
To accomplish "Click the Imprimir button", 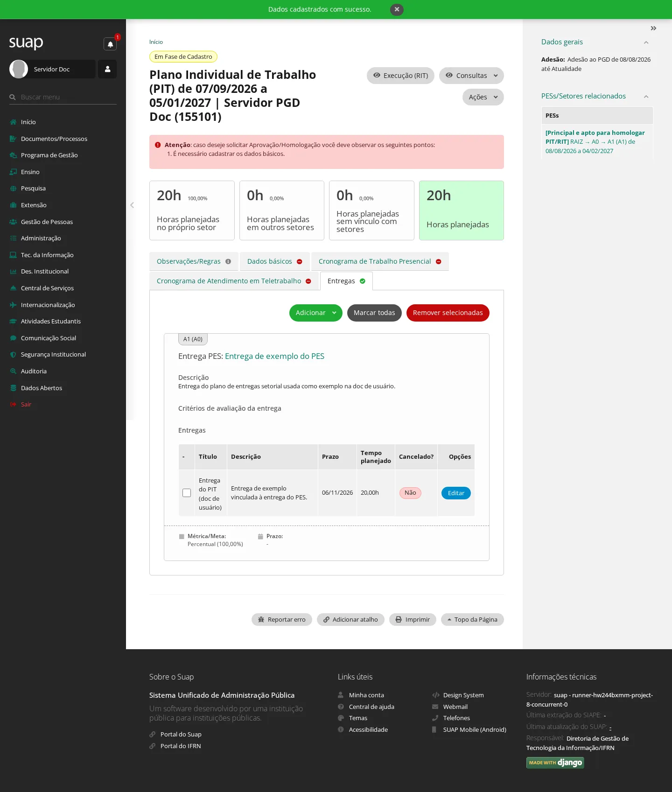I will pos(413,619).
